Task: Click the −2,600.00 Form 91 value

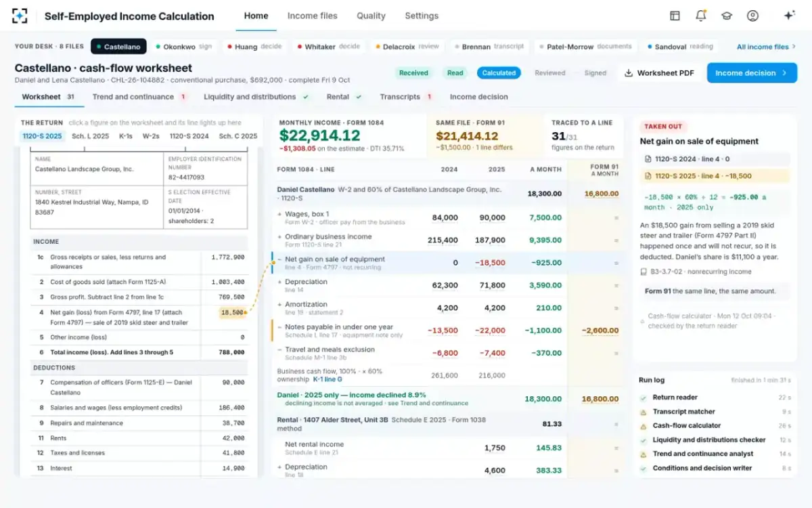Action: 600,331
